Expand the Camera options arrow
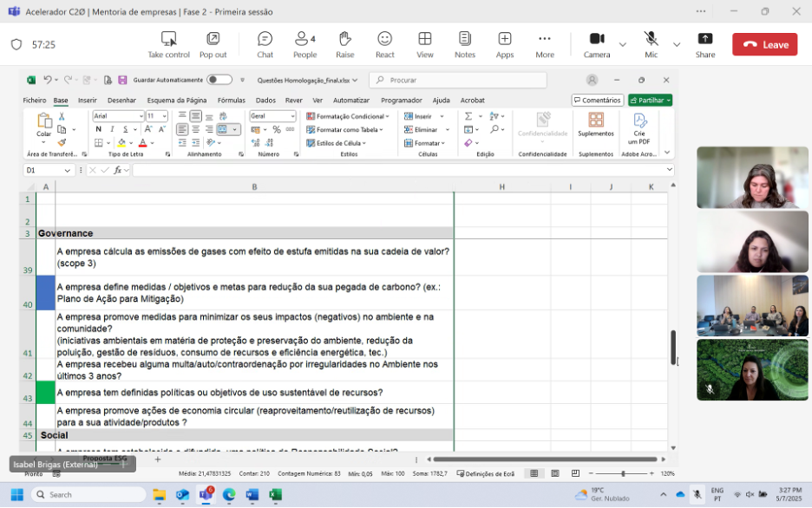This screenshot has height=508, width=812. point(622,44)
